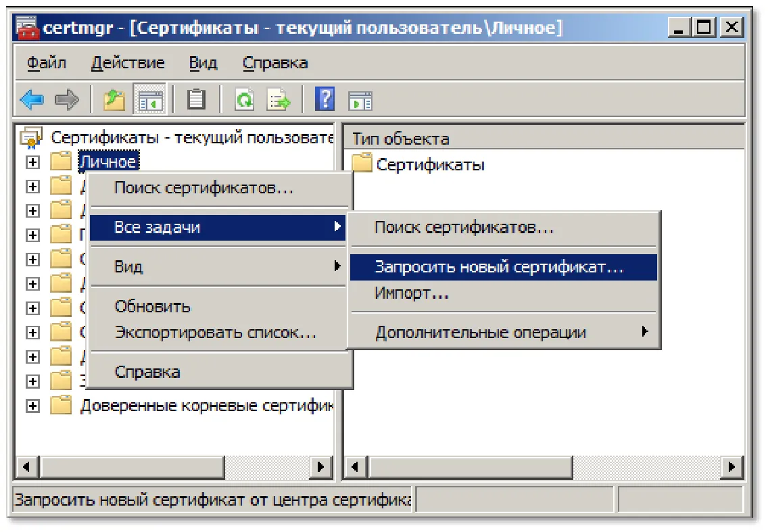Expand the Личное tree node plus box
This screenshot has height=532, width=768.
(32, 162)
